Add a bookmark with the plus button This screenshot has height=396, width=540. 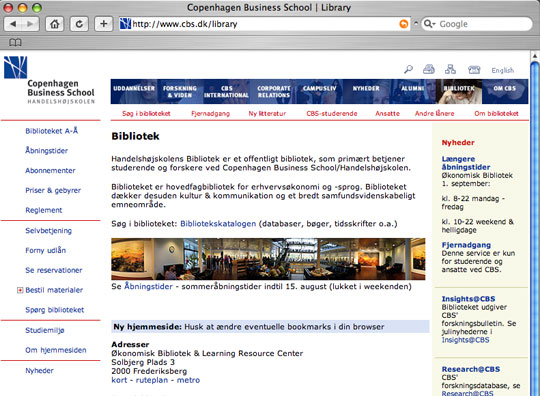(103, 24)
